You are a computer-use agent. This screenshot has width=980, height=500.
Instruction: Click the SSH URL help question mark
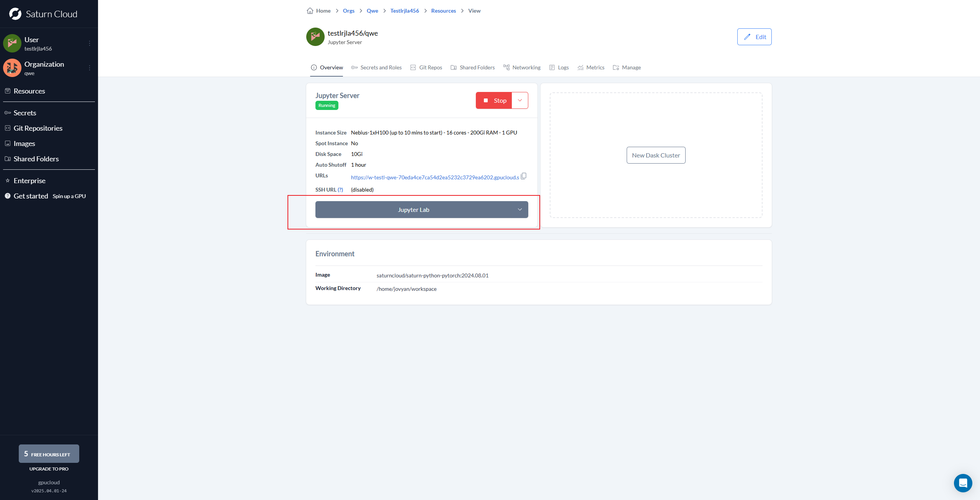[x=340, y=190]
